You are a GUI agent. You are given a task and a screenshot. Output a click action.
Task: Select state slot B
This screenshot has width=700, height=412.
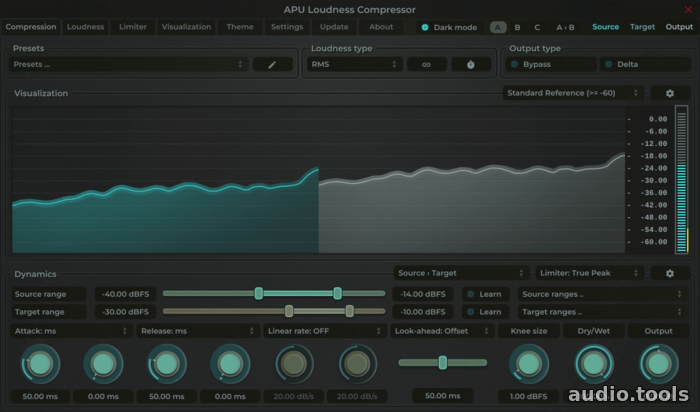(x=517, y=27)
